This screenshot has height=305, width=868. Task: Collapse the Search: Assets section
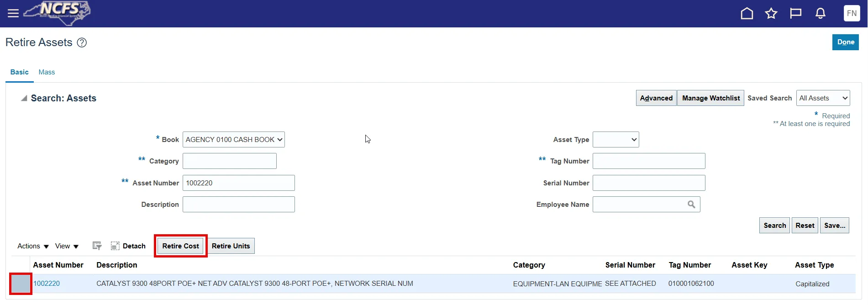24,98
